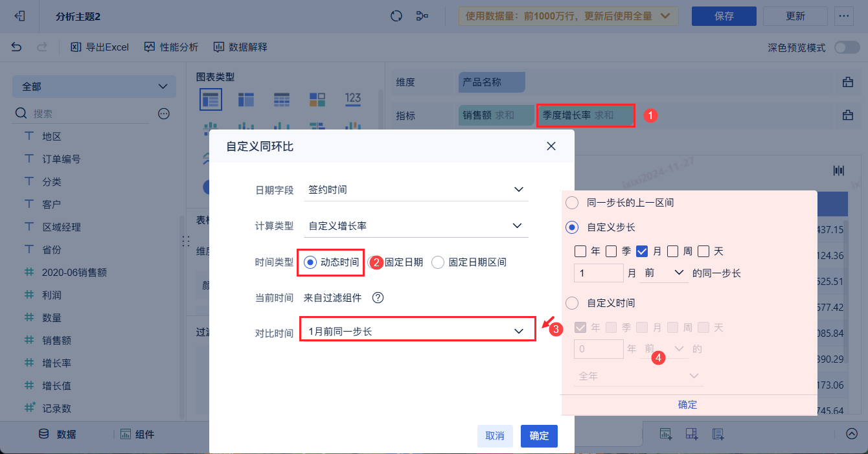Open the top-right three-dots more menu

843,16
